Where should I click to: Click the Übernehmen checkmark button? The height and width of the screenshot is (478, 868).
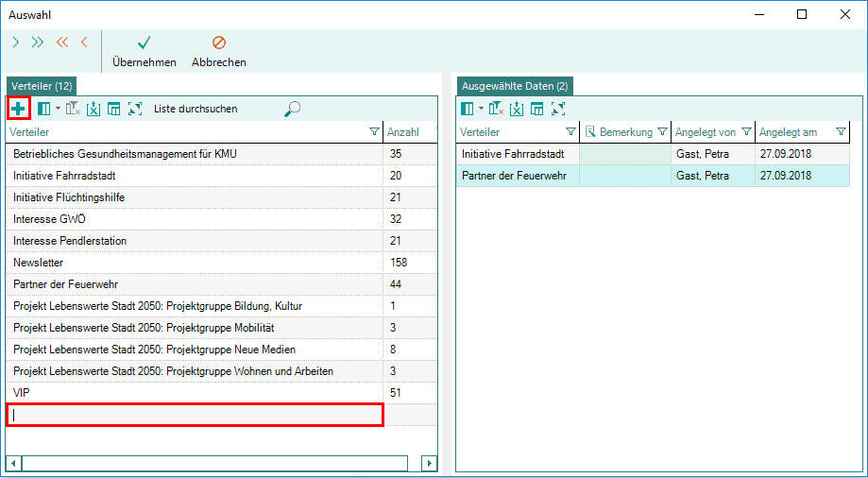tap(145, 52)
